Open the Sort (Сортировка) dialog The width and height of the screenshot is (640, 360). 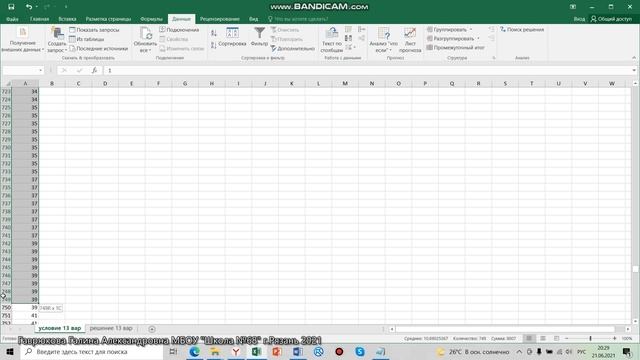[232, 37]
